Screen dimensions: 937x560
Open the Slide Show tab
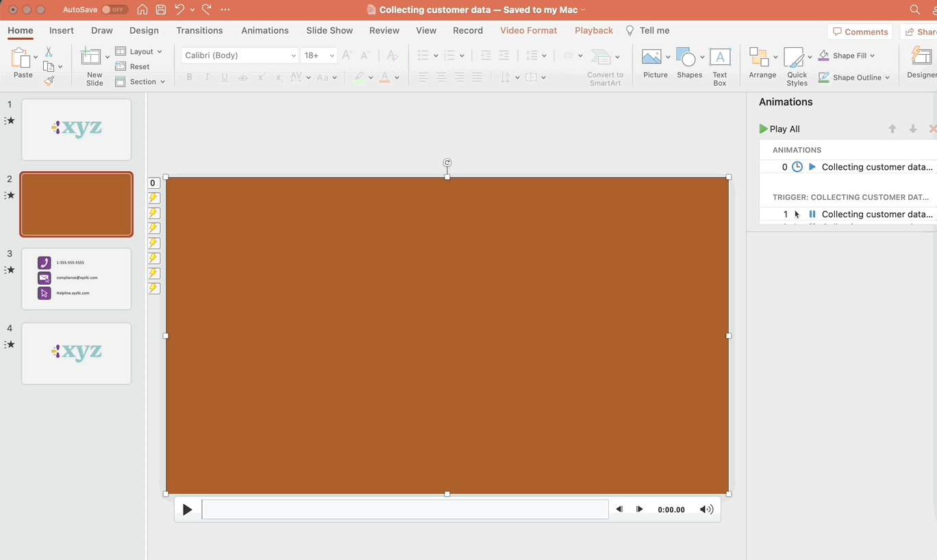(x=329, y=30)
